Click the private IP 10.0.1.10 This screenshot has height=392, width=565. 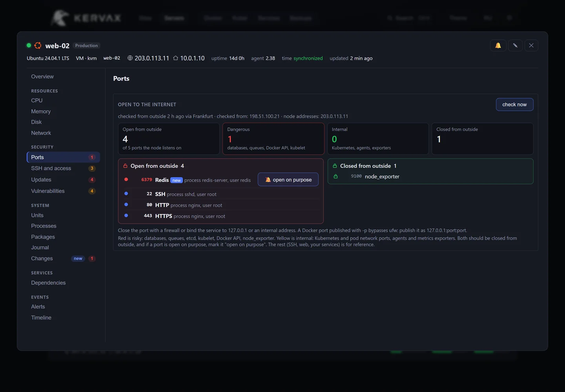[192, 58]
